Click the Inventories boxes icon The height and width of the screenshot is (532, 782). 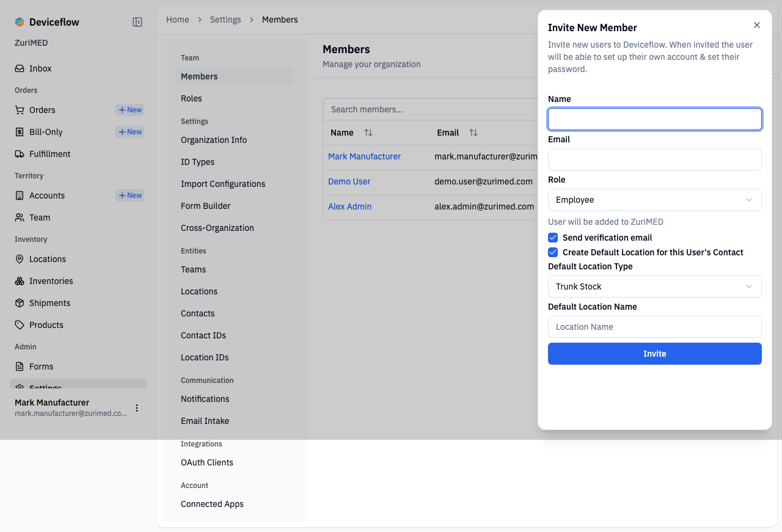[20, 281]
